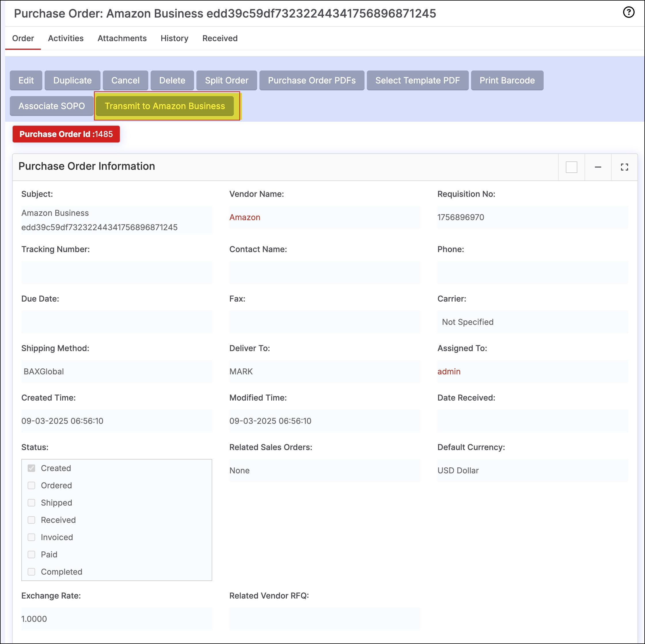This screenshot has height=644, width=645.
Task: Check the Shipped status checkbox
Action: coord(31,503)
